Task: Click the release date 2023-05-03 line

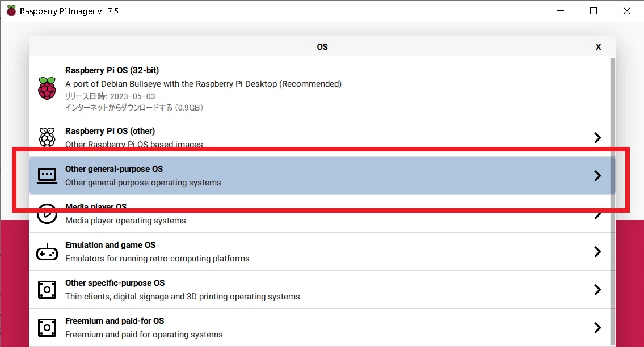Action: coord(110,96)
